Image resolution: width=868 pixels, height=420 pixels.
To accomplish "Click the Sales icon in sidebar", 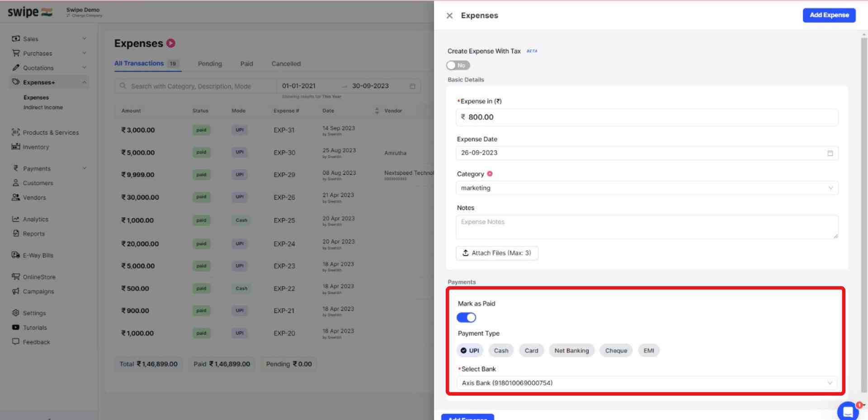I will pyautogui.click(x=16, y=38).
